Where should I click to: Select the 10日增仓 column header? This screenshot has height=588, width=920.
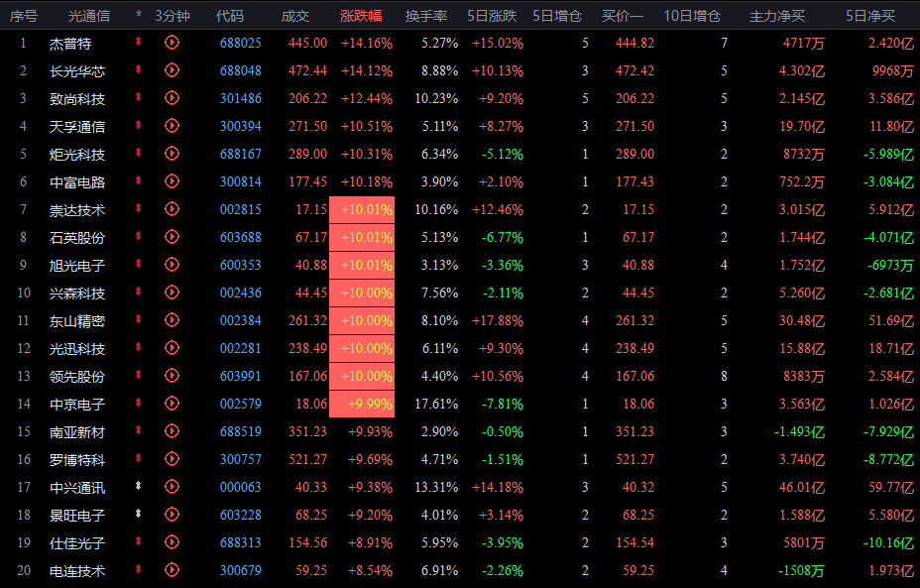[x=692, y=16]
